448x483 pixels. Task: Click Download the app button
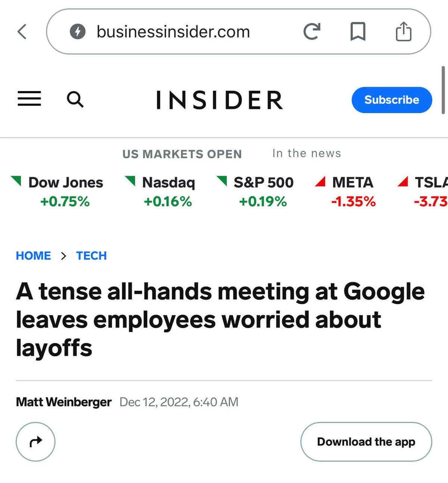tap(366, 442)
